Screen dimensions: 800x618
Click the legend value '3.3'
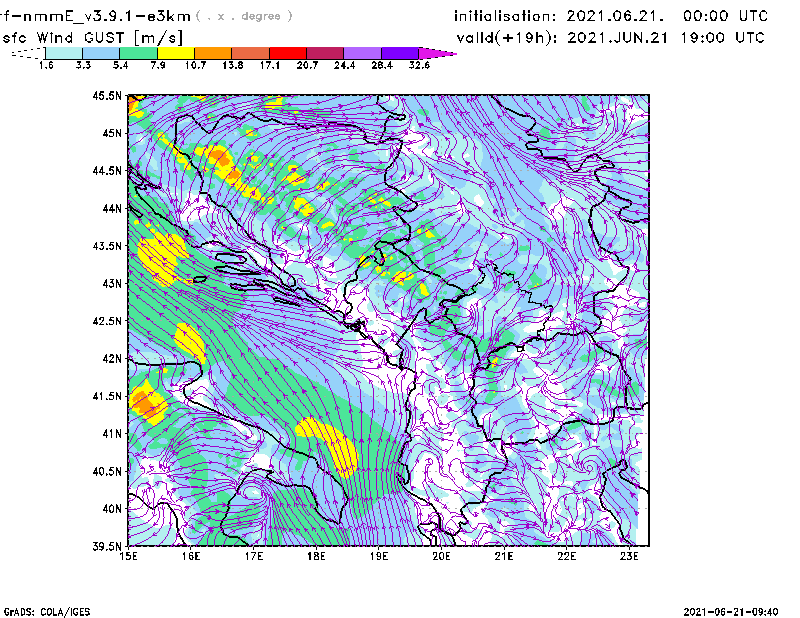(x=83, y=65)
